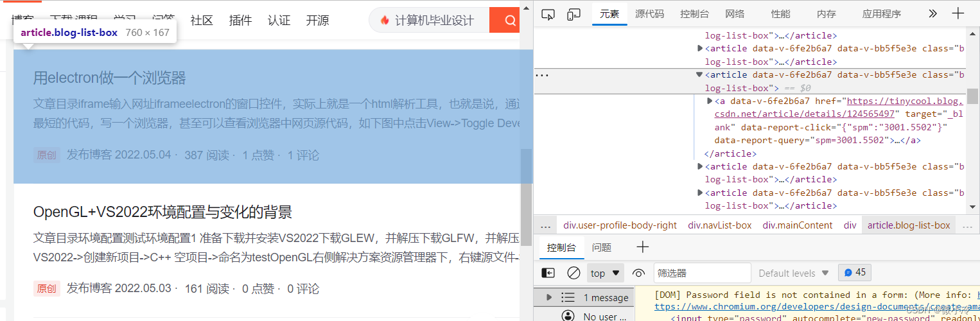Select breadcrumb div.mainContent
980x321 pixels.
click(x=797, y=225)
